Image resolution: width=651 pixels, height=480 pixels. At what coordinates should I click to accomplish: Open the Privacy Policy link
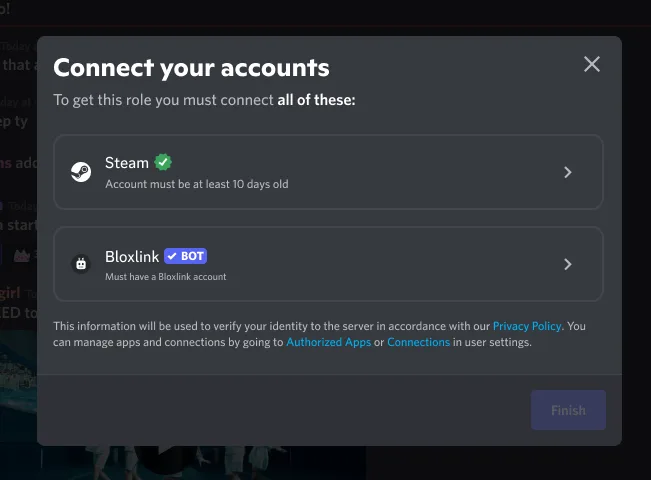click(527, 326)
